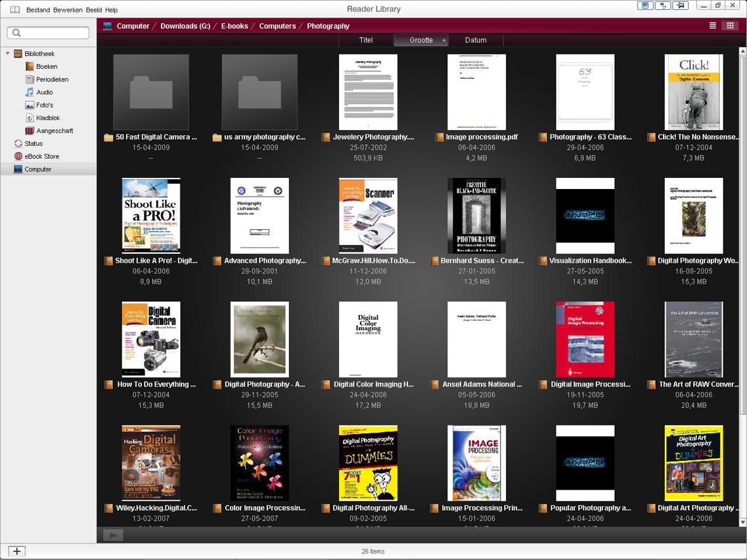
Task: Toggle the Grootte sort direction arrow
Action: coord(444,40)
